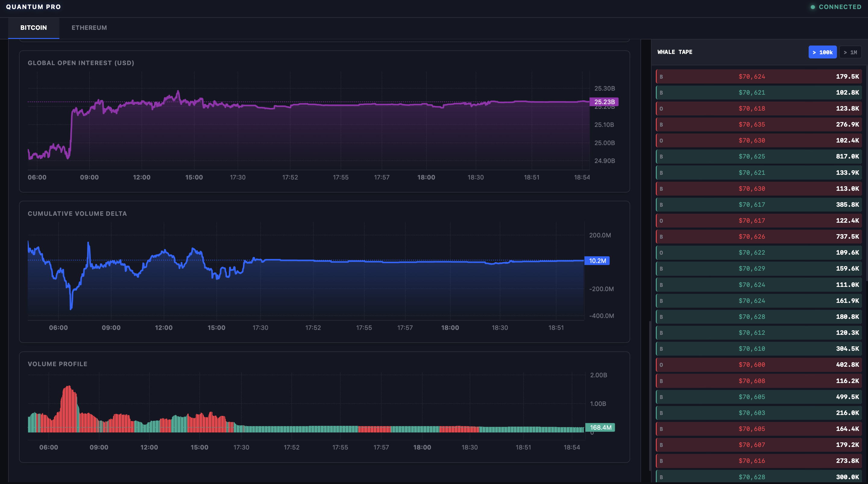The image size is (868, 484).
Task: Open the 499.5K trade at $70,605
Action: 758,397
